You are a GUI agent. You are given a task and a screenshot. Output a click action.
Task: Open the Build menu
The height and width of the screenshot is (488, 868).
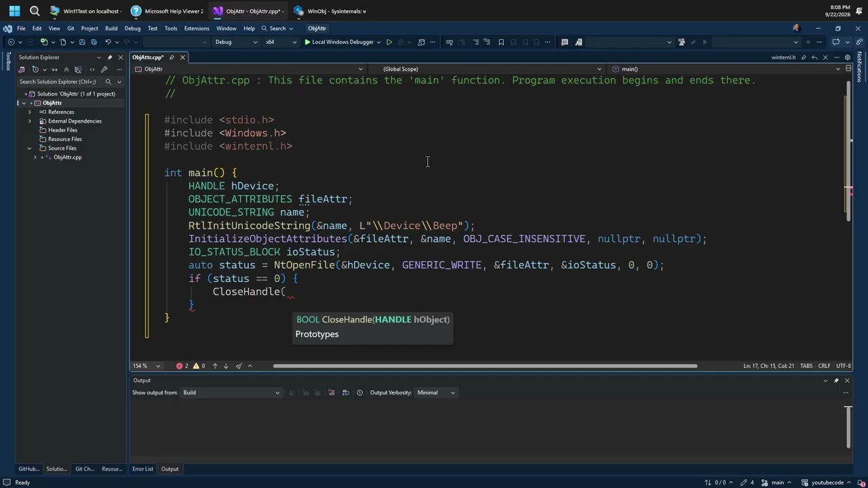111,28
